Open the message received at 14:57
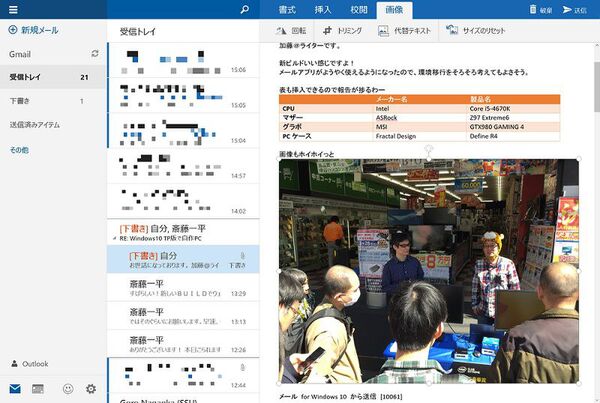The height and width of the screenshot is (403, 600). (184, 166)
